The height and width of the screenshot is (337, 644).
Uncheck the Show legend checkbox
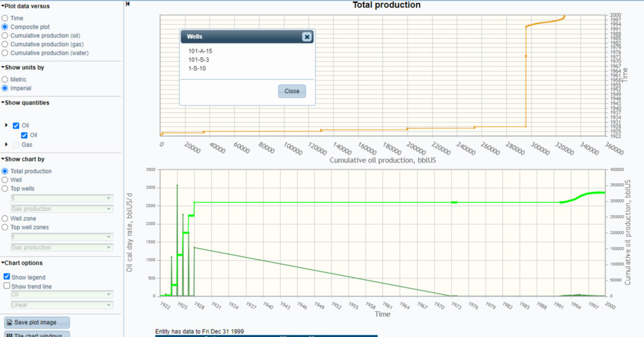[7, 277]
